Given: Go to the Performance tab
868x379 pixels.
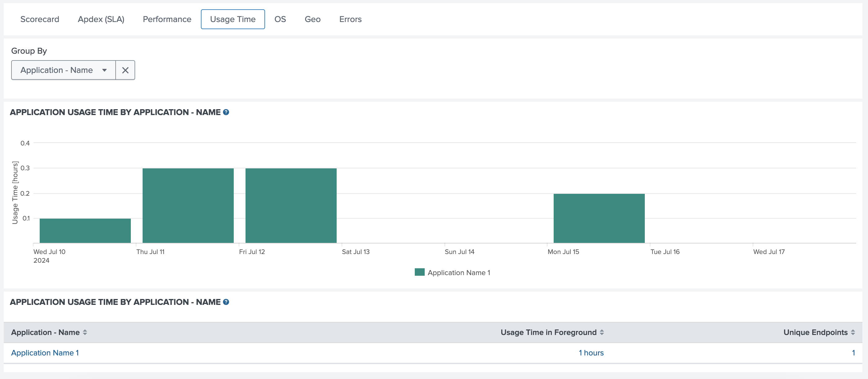Looking at the screenshot, I should pos(167,19).
